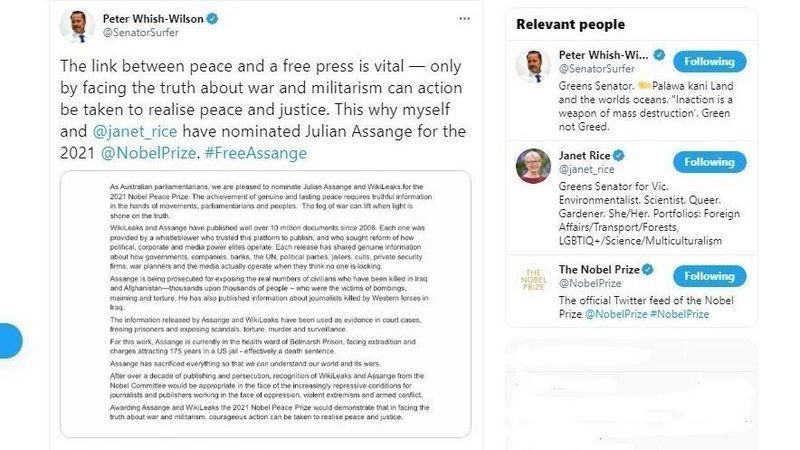
Task: Click Peter Whish-Wilson's avatar in the tweet
Action: coord(77,26)
